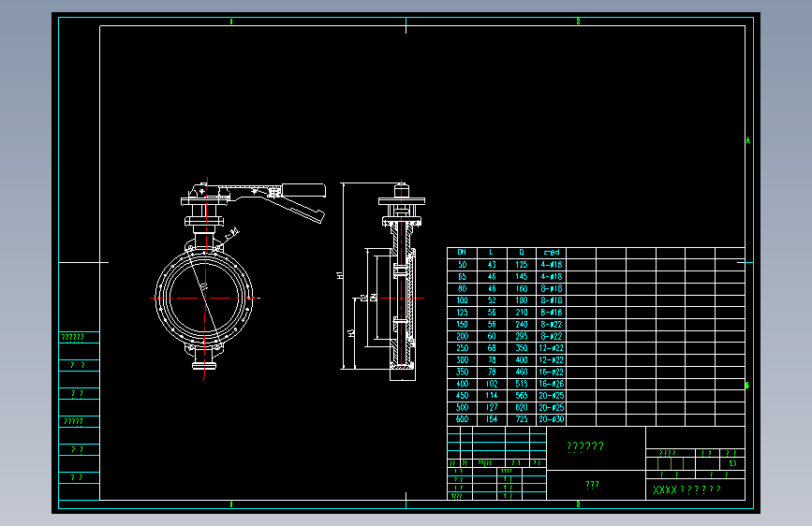
Task: Select the L value 102 cell
Action: point(492,384)
